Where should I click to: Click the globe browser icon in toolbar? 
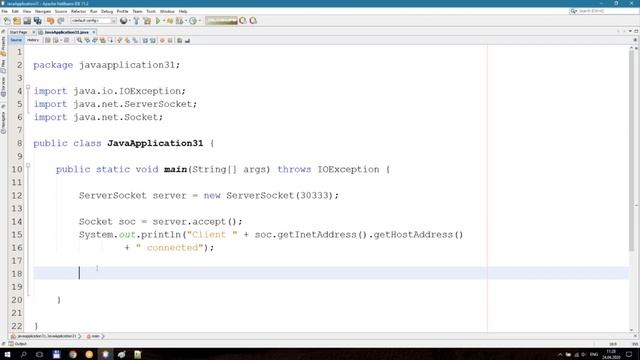(x=123, y=20)
